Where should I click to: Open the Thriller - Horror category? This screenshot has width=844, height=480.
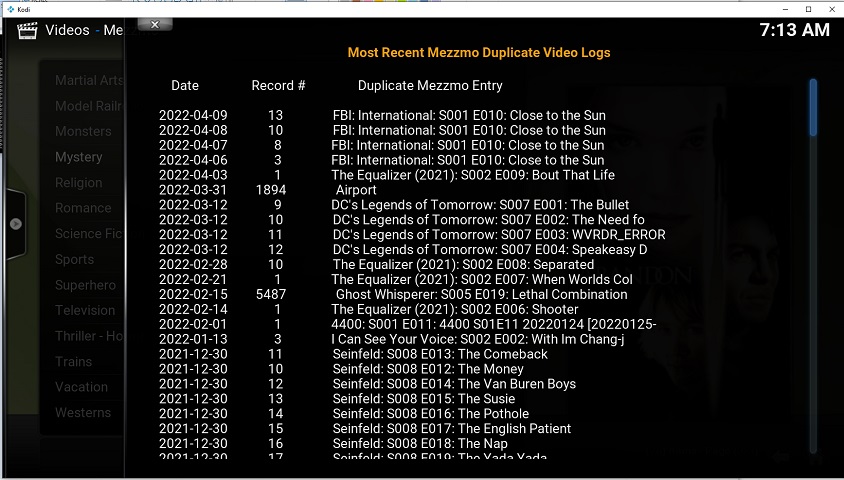[89, 336]
